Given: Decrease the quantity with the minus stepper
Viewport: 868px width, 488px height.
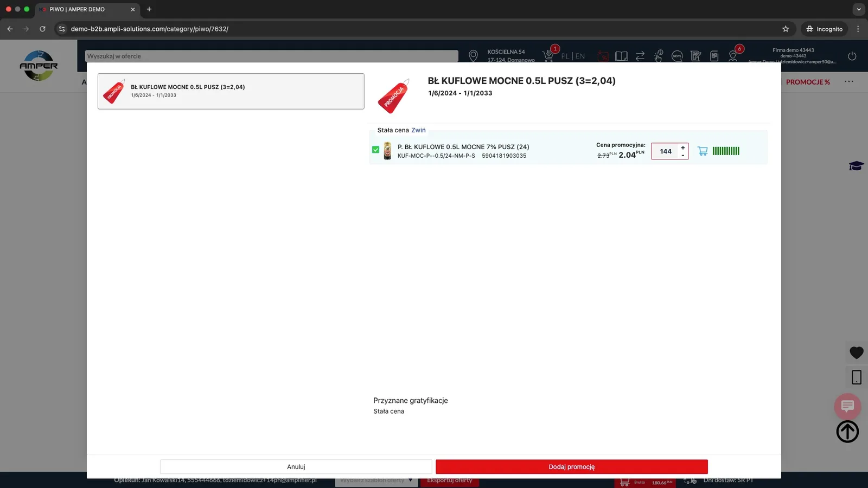Looking at the screenshot, I should 683,155.
